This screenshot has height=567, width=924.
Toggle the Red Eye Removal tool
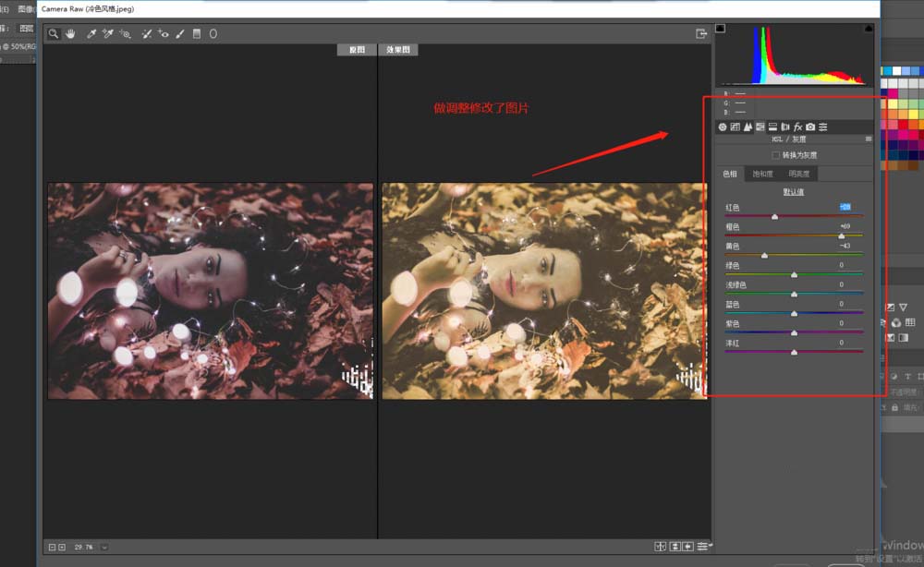pos(164,34)
